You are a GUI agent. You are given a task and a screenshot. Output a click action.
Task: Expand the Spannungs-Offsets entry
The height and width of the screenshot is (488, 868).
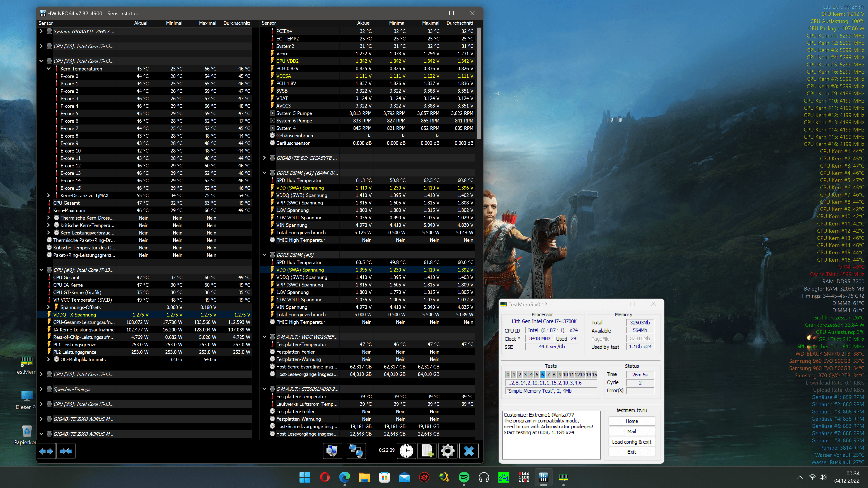pyautogui.click(x=49, y=307)
